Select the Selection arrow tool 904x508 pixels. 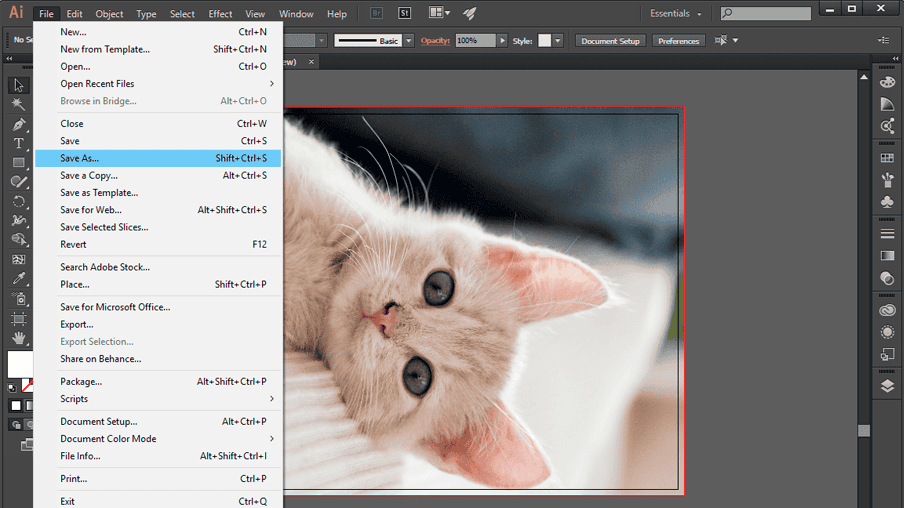(18, 86)
